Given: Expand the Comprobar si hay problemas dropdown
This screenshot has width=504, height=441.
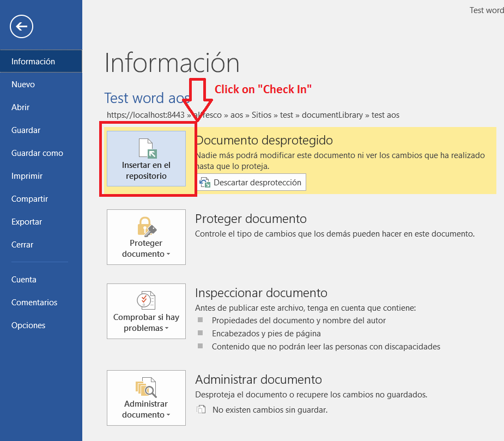Looking at the screenshot, I should (167, 329).
